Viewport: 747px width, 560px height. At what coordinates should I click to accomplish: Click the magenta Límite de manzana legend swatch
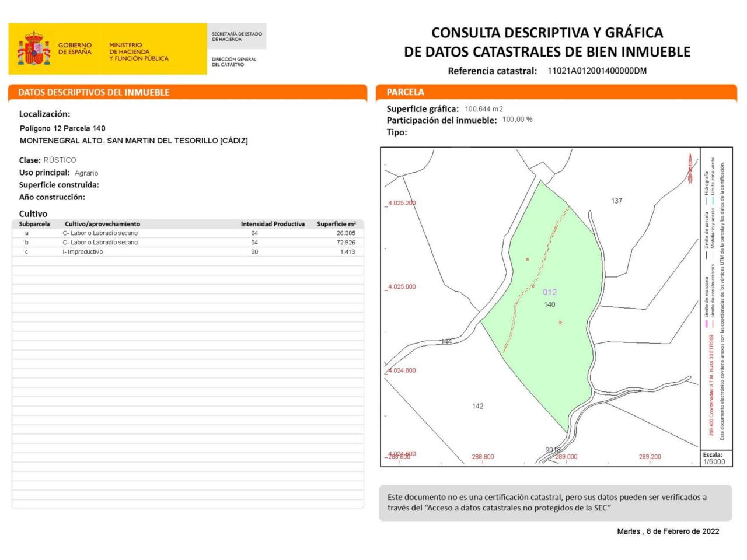tap(706, 324)
